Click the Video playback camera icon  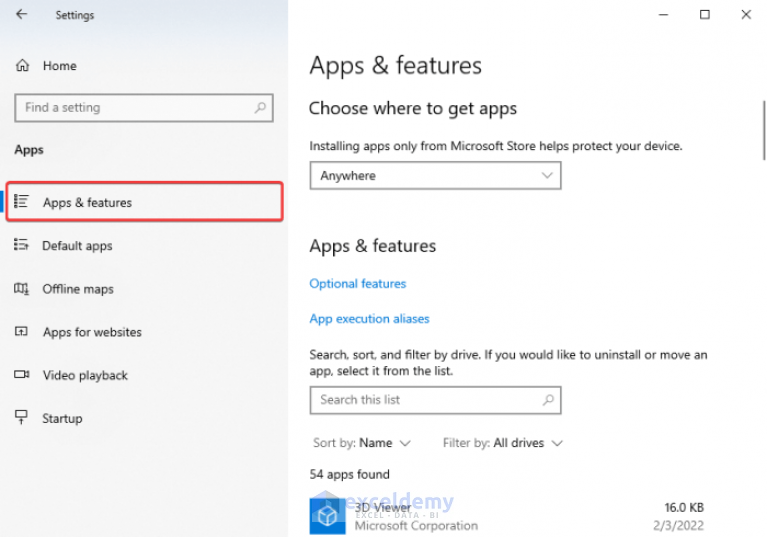pyautogui.click(x=22, y=374)
